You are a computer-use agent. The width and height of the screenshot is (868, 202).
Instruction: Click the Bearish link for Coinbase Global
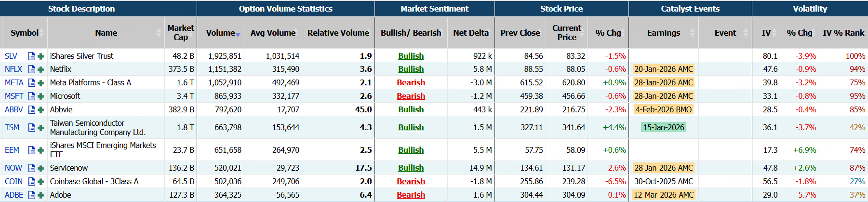click(x=411, y=182)
